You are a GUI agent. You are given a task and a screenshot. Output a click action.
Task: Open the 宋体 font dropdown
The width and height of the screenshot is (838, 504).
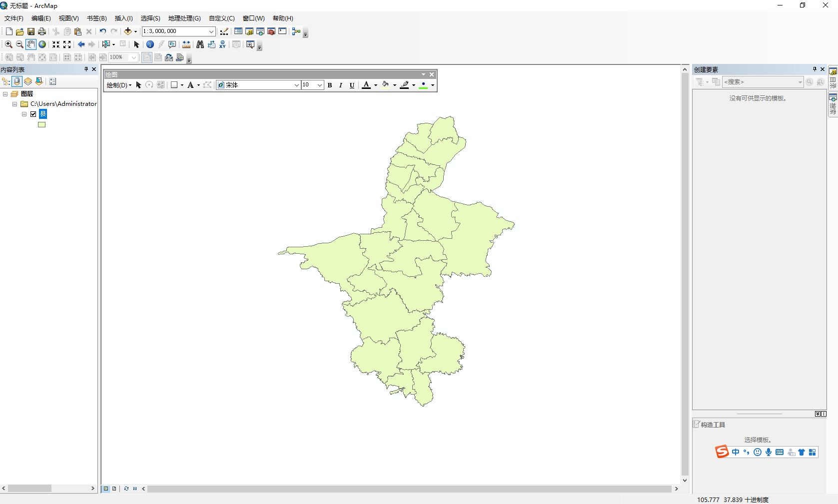point(297,85)
